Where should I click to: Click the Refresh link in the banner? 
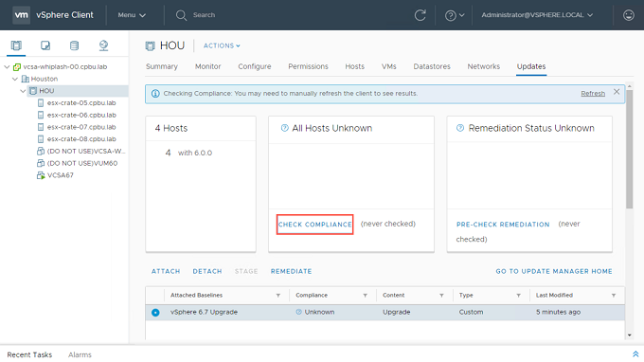593,94
